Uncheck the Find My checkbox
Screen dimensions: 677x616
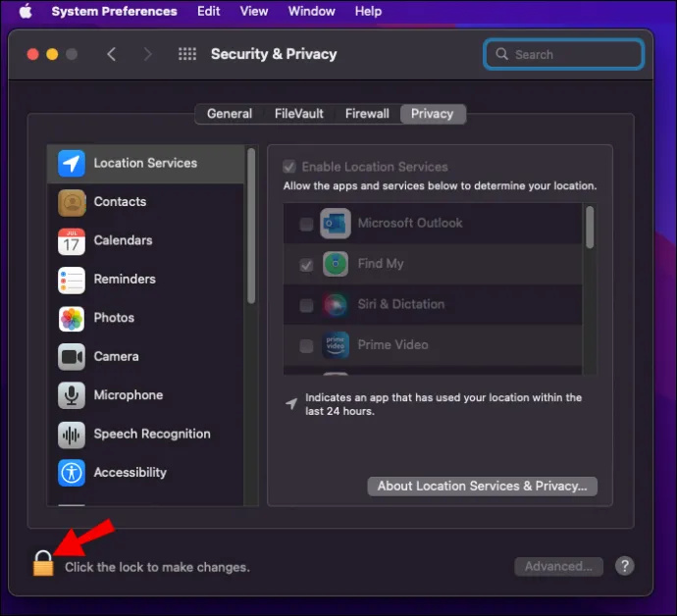pyautogui.click(x=306, y=265)
